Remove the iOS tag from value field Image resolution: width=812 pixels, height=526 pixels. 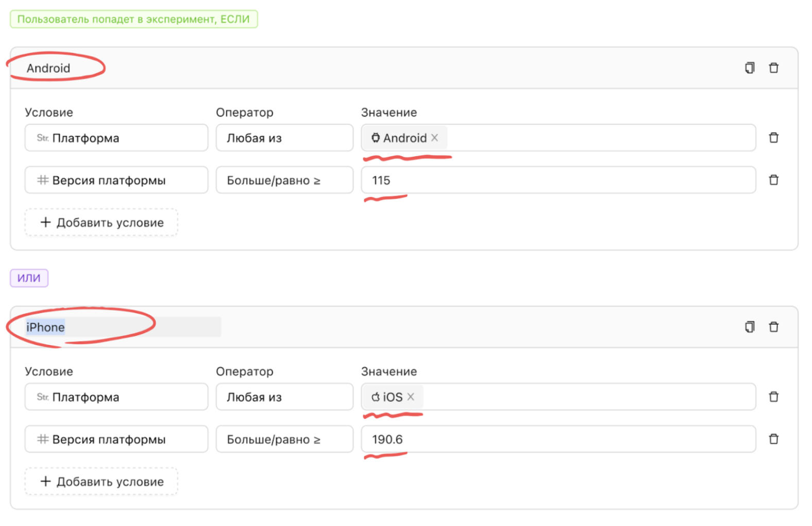[411, 397]
